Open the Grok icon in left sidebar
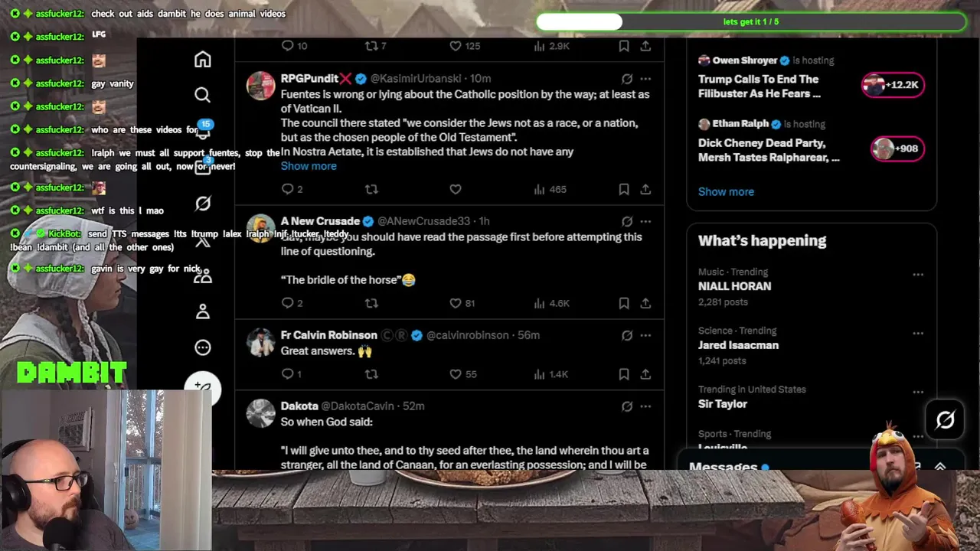This screenshot has height=551, width=980. [202, 203]
